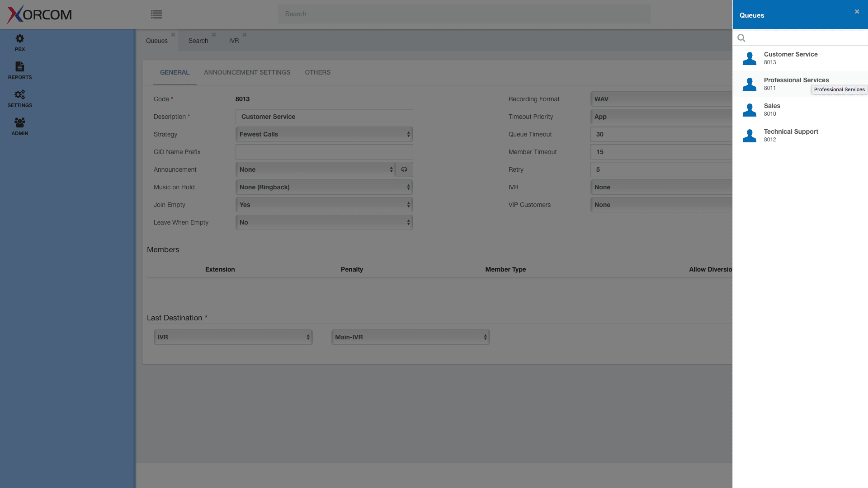Screen dimensions: 868x488
Task: Click the Members section heading
Action: click(163, 249)
